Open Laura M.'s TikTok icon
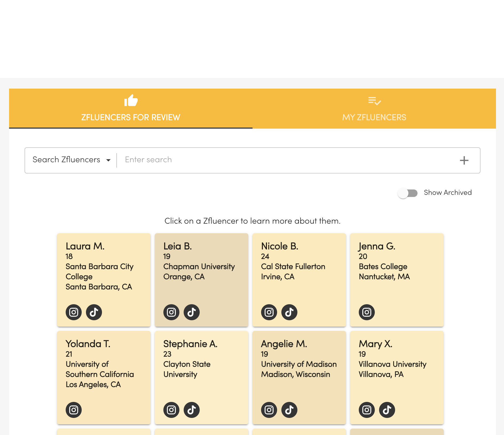The height and width of the screenshot is (435, 504). (94, 312)
